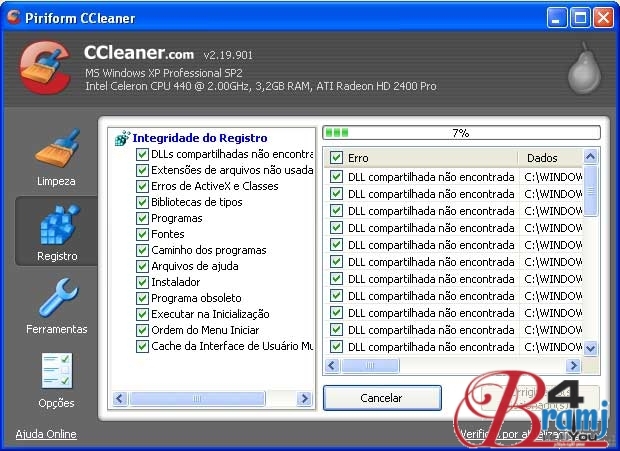The height and width of the screenshot is (451, 620).
Task: Sort results by the Dados column header
Action: click(550, 158)
